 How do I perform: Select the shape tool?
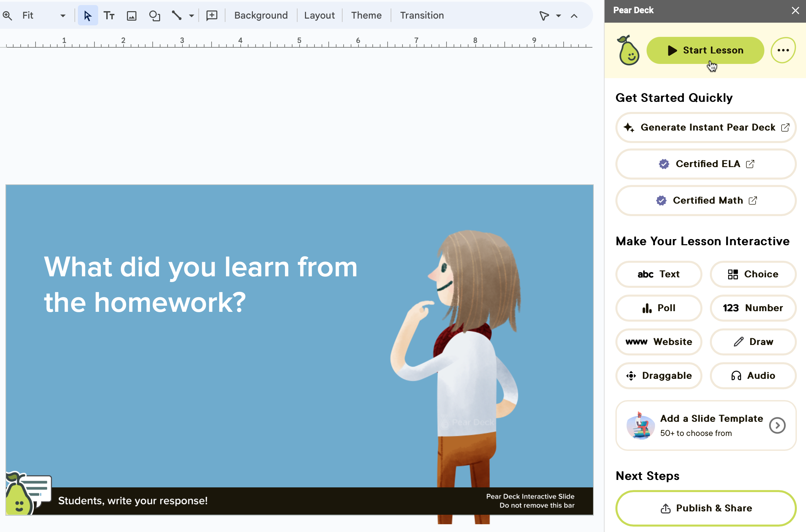pos(154,15)
